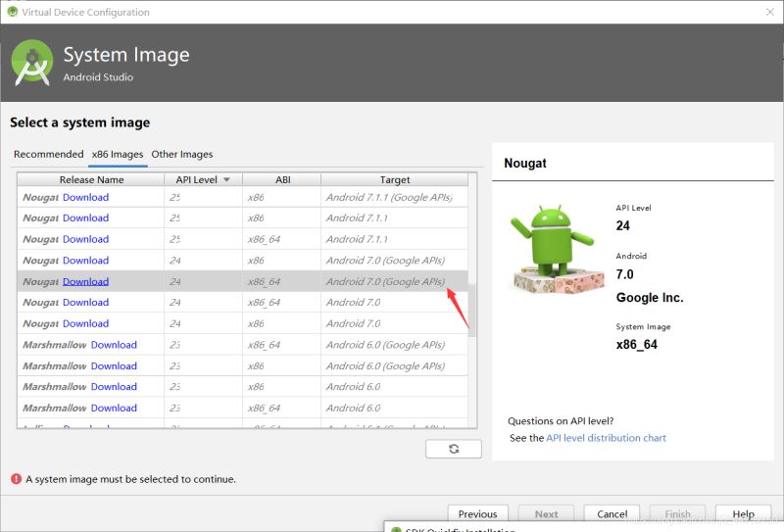Image resolution: width=784 pixels, height=532 pixels.
Task: Click the 'Select a system image' heading
Action: 80,122
